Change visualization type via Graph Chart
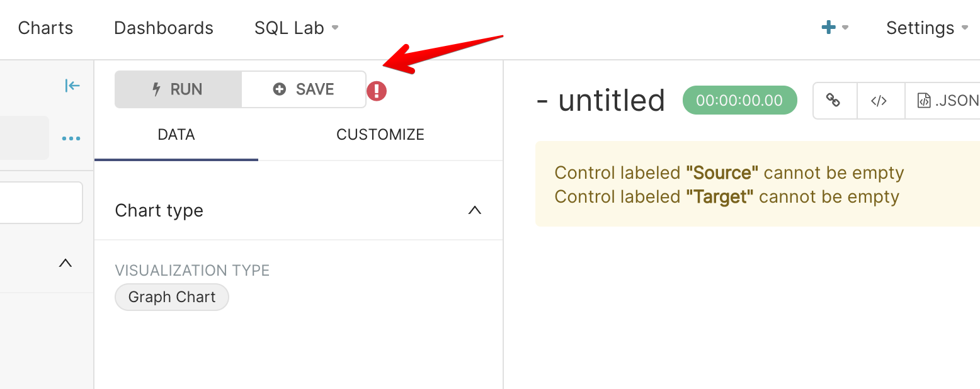Viewport: 980px width, 389px height. click(171, 297)
